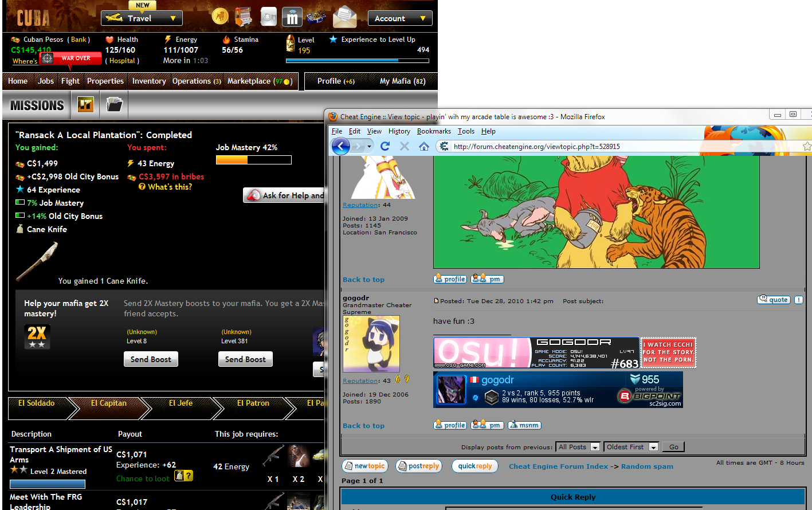The height and width of the screenshot is (510, 812).
Task: Open Operations (3) tab
Action: [x=197, y=81]
